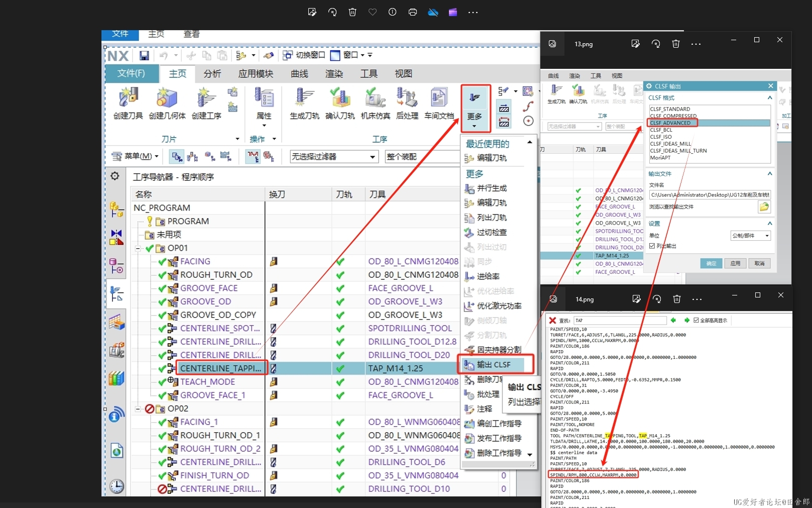The image size is (812, 508).
Task: Toggle the 全部高亮显示 checkbox in 14.png
Action: point(696,320)
